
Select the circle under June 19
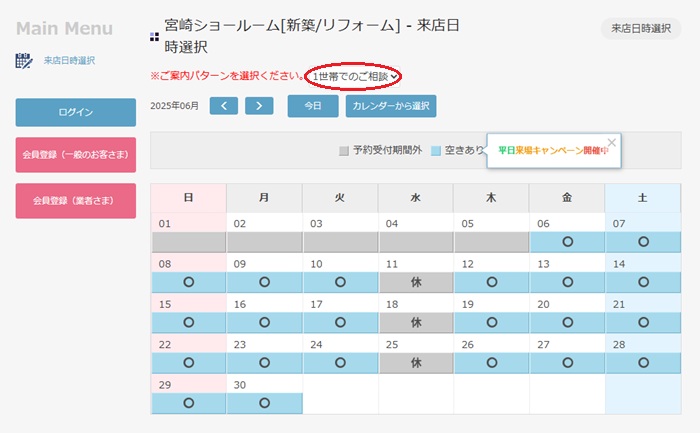point(492,322)
